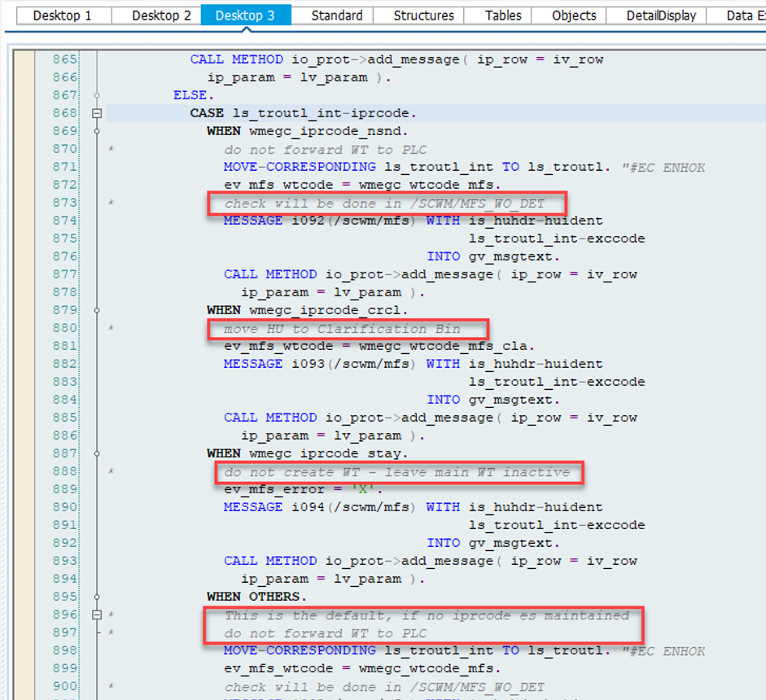
Task: Click WHEN wmegc_iprcode_crcl line
Action: tap(307, 310)
